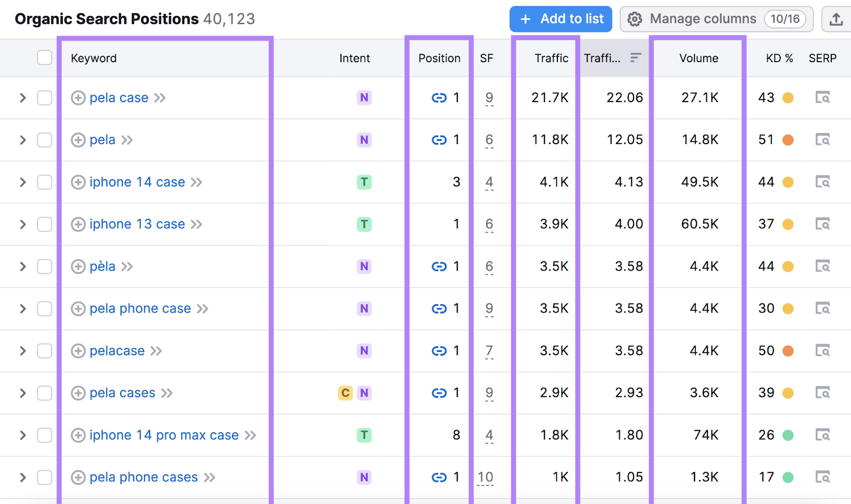
Task: Add iphone 14 case via plus icon
Action: point(78,182)
